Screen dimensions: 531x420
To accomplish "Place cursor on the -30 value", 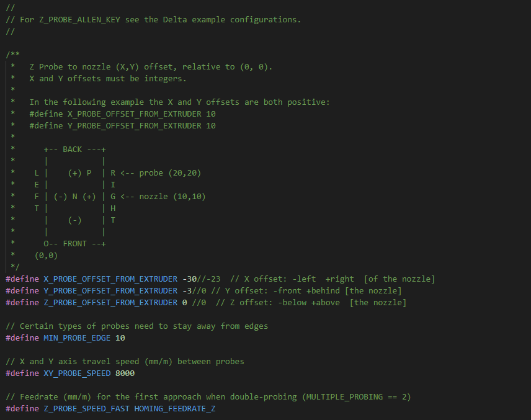I will [x=189, y=279].
